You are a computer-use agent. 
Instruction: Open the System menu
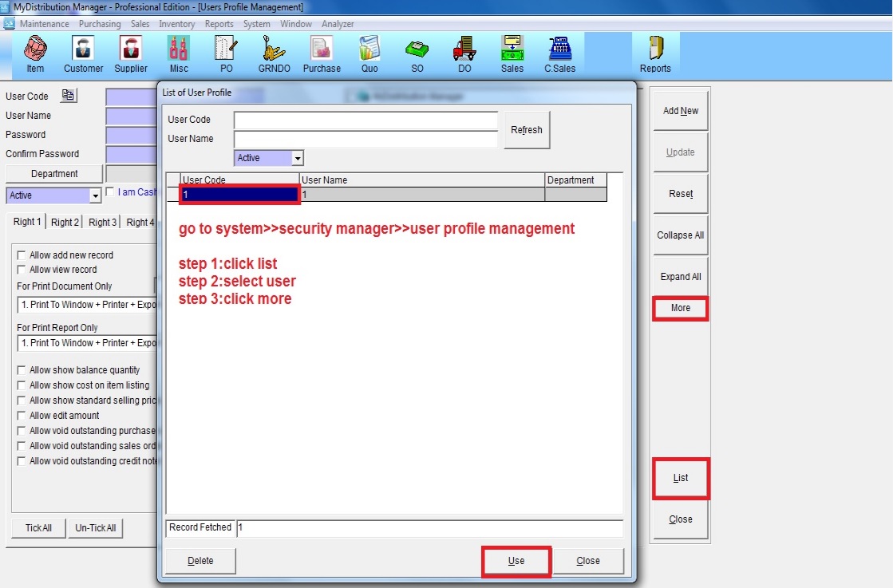[x=256, y=24]
